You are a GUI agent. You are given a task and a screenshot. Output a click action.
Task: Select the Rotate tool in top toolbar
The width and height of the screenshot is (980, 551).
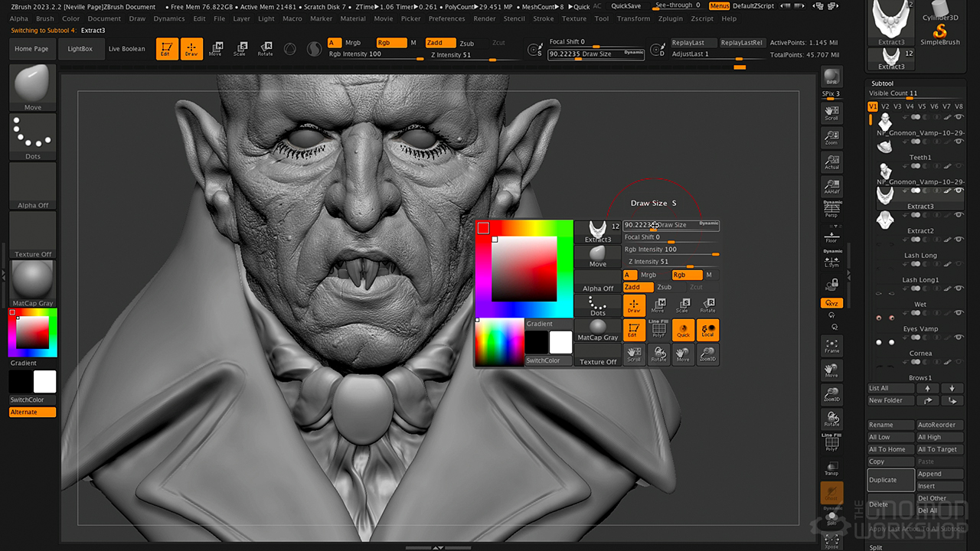[x=265, y=49]
